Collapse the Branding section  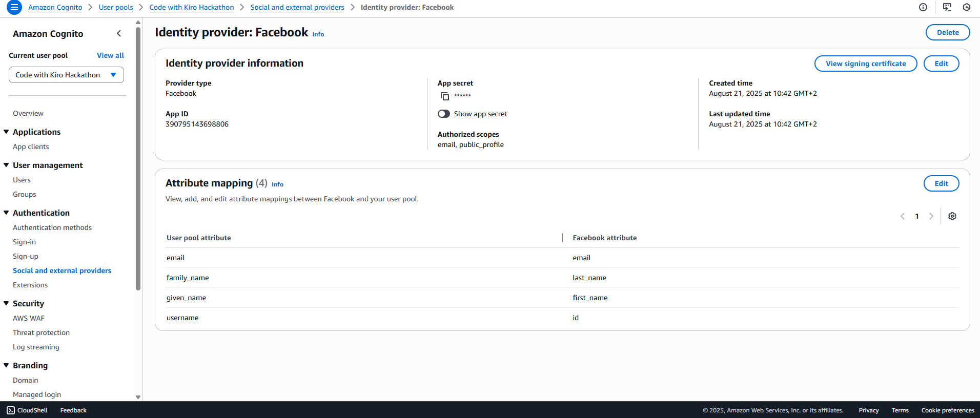(6, 365)
